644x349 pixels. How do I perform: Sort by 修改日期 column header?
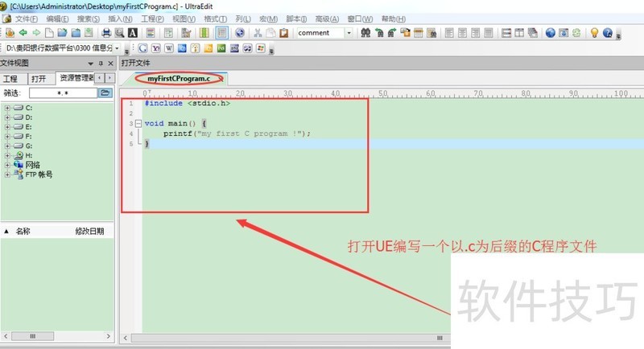point(89,232)
